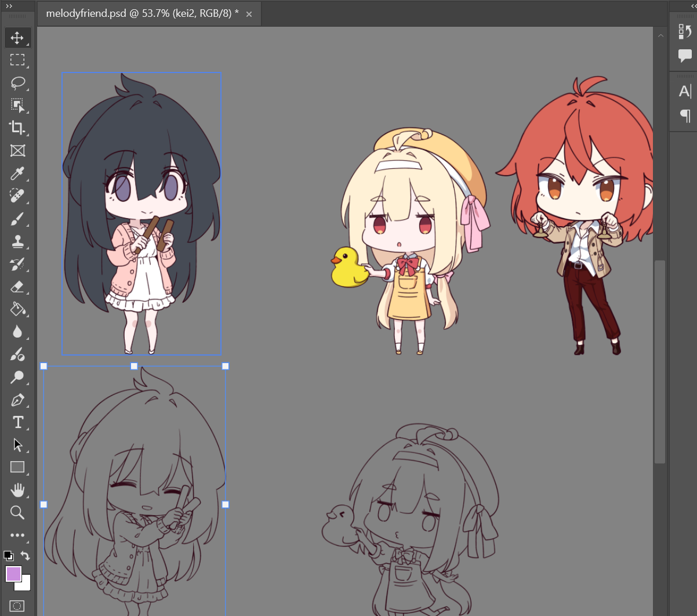
Task: Select the Hand tool
Action: [17, 491]
